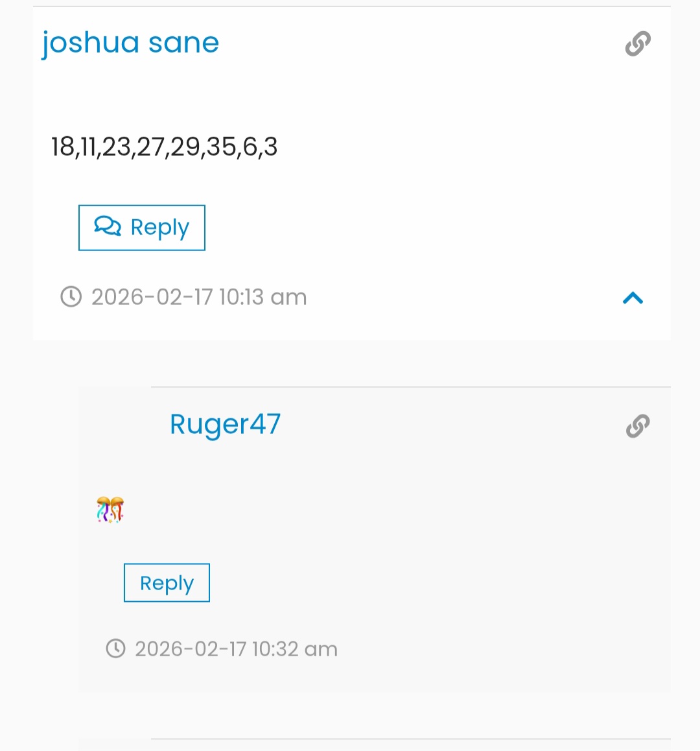The image size is (700, 751).
Task: Collapse replies with the blue up chevron
Action: click(633, 298)
